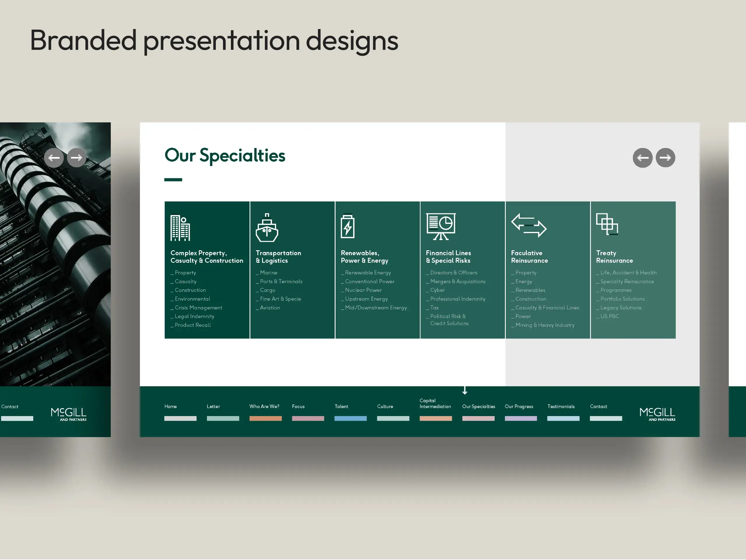Image resolution: width=746 pixels, height=560 pixels.
Task: Click the Contact link in the main slide footer
Action: point(598,406)
